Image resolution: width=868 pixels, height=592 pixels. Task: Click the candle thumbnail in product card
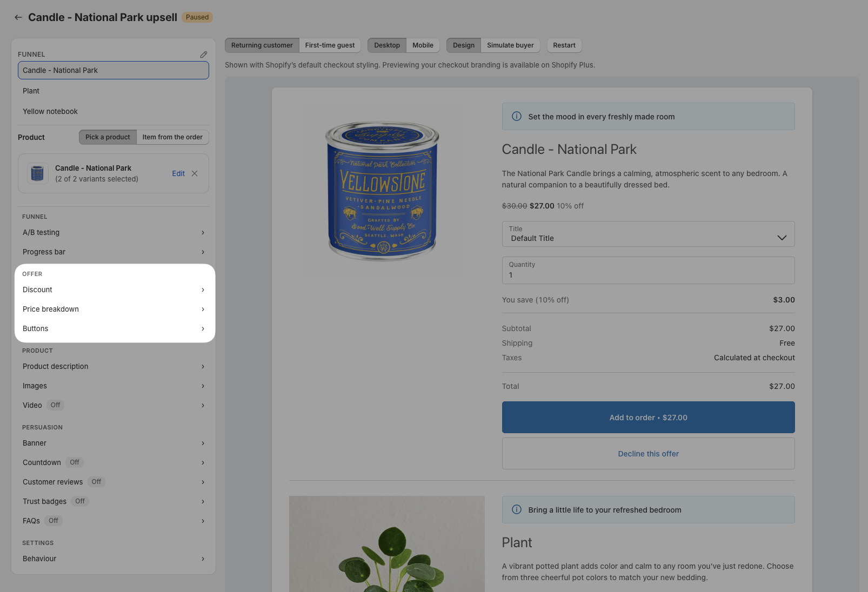(37, 173)
